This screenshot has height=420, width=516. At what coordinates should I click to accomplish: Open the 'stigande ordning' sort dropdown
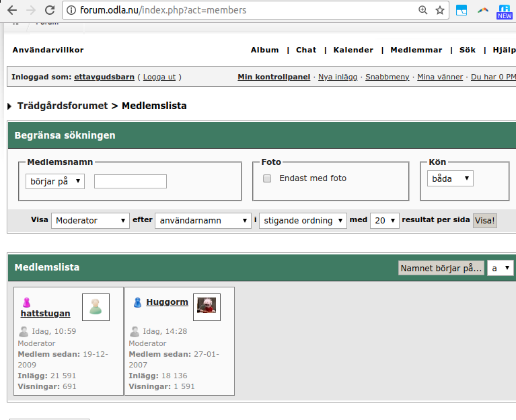303,220
